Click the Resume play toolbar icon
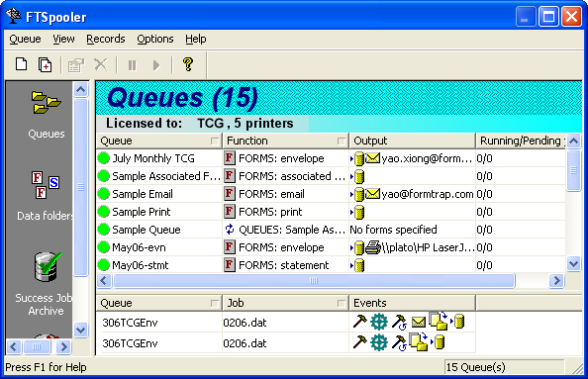The height and width of the screenshot is (379, 588). pyautogui.click(x=156, y=65)
